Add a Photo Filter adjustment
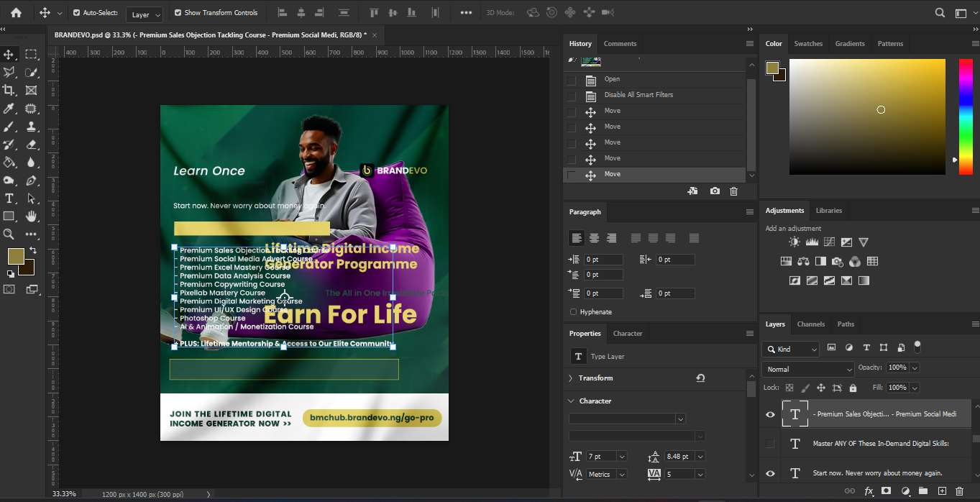This screenshot has height=502, width=980. tap(838, 261)
